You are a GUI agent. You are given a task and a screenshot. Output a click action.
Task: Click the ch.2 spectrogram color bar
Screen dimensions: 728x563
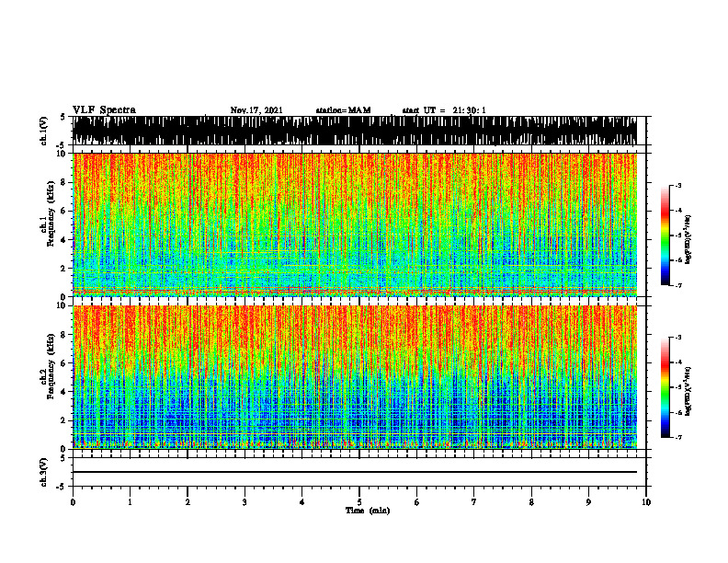(665, 387)
